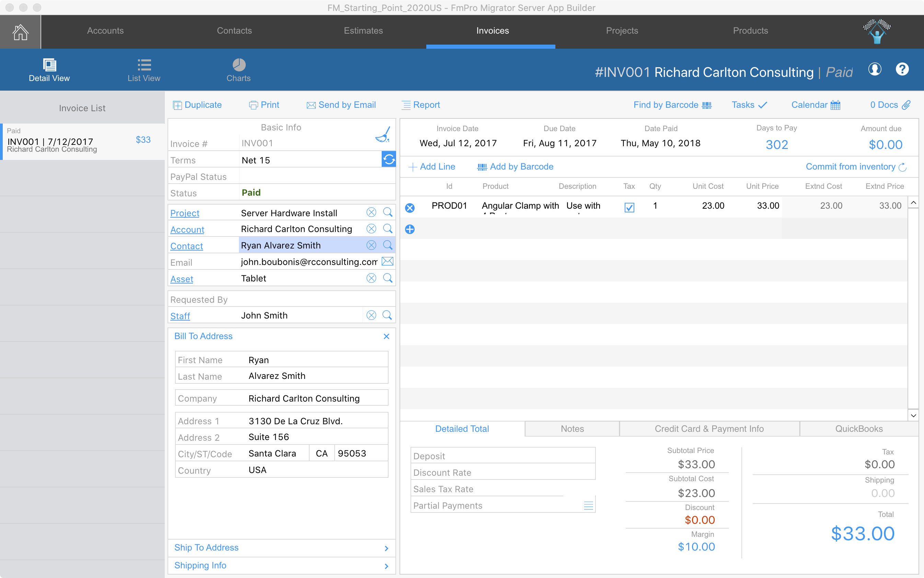Delete the PROD01 line item
Image resolution: width=924 pixels, height=578 pixels.
click(410, 208)
